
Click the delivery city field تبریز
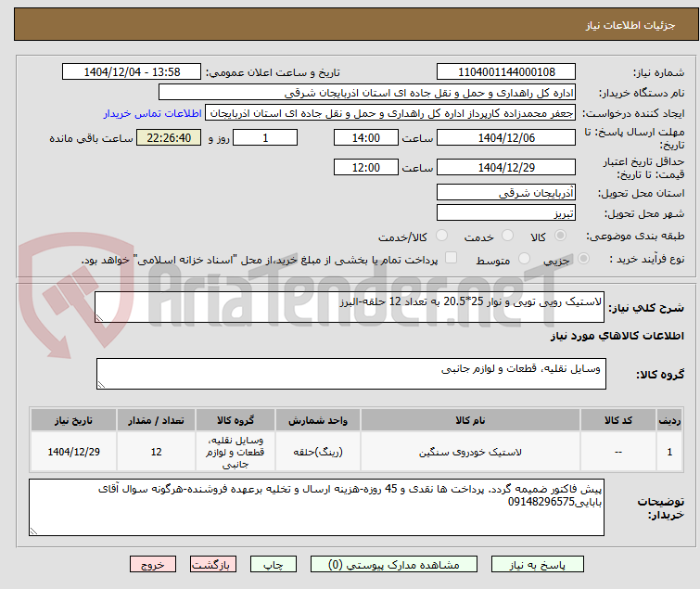[x=506, y=212]
